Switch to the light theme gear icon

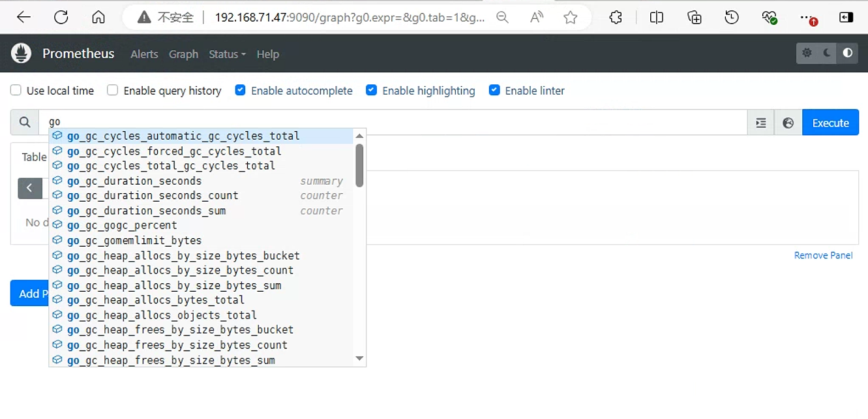coord(807,54)
